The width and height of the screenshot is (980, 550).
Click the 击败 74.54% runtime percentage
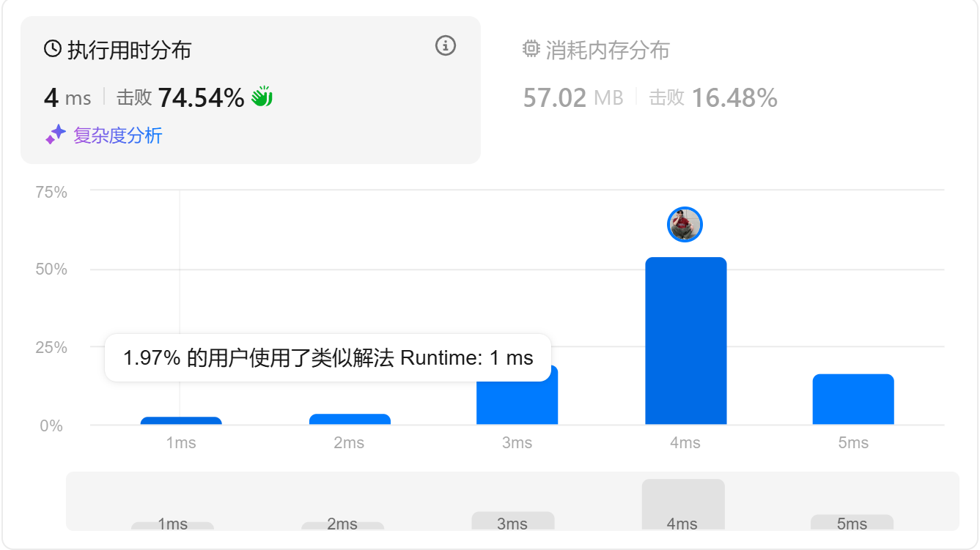pyautogui.click(x=180, y=97)
